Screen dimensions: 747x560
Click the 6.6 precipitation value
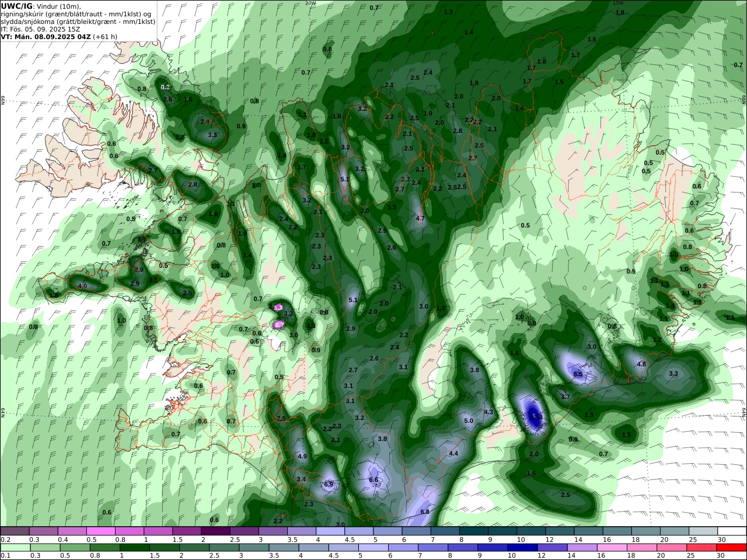[374, 480]
